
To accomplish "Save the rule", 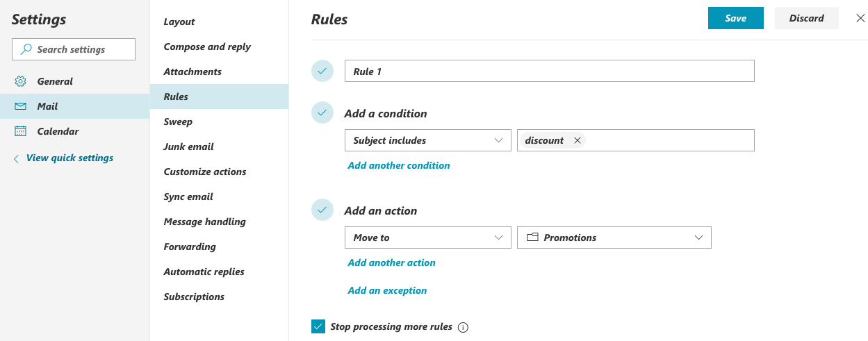I will pos(735,19).
